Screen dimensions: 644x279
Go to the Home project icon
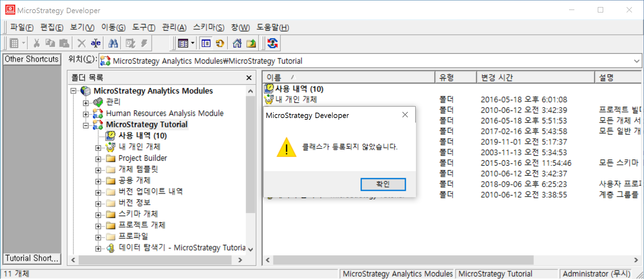pyautogui.click(x=237, y=43)
